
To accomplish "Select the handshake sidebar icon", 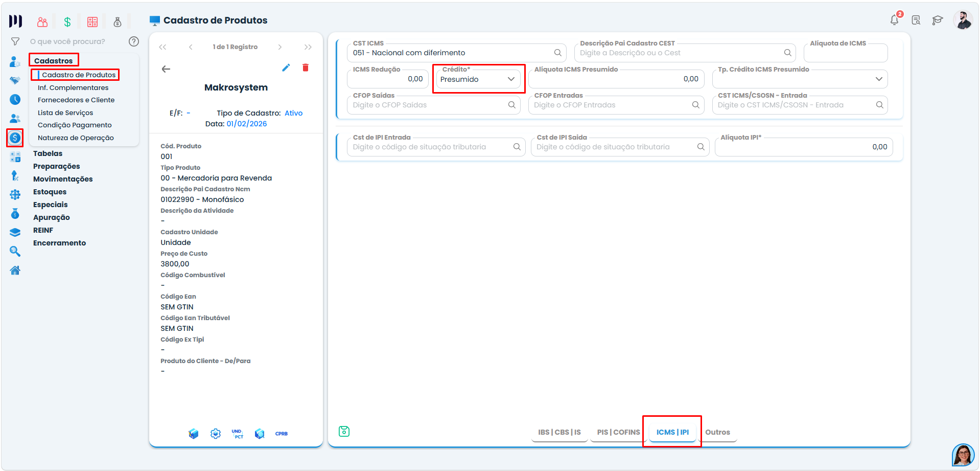I will pos(15,80).
